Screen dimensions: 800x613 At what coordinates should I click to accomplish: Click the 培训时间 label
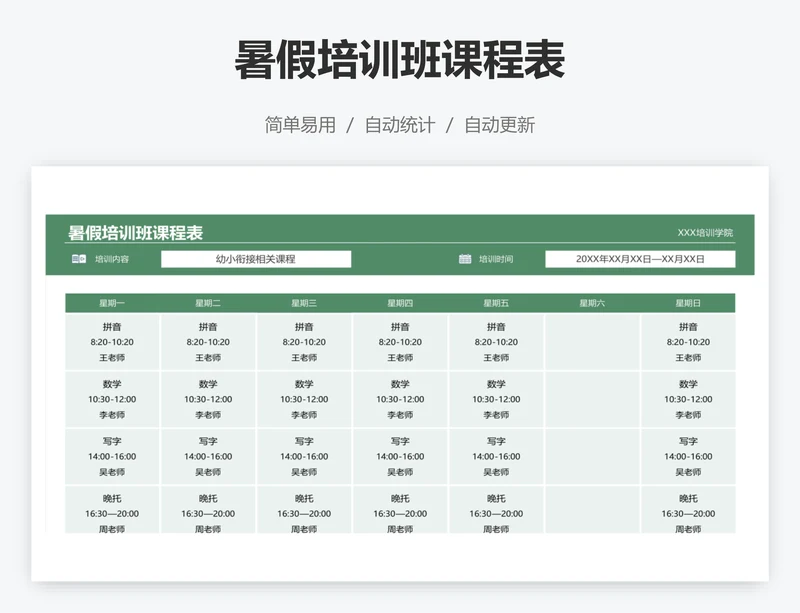coord(496,259)
